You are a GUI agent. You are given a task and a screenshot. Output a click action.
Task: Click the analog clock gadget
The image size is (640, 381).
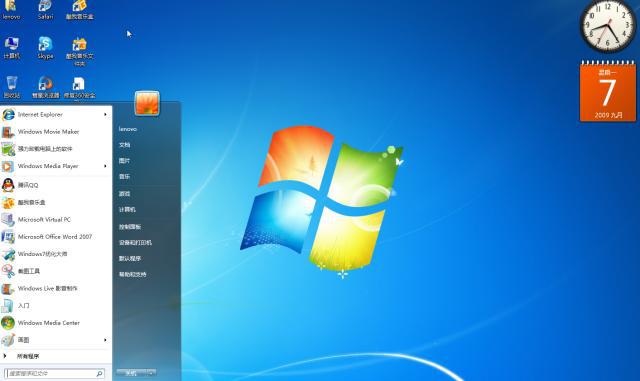[607, 25]
